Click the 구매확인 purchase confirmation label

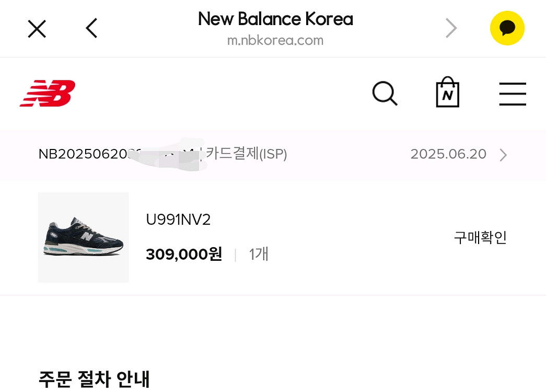click(480, 237)
